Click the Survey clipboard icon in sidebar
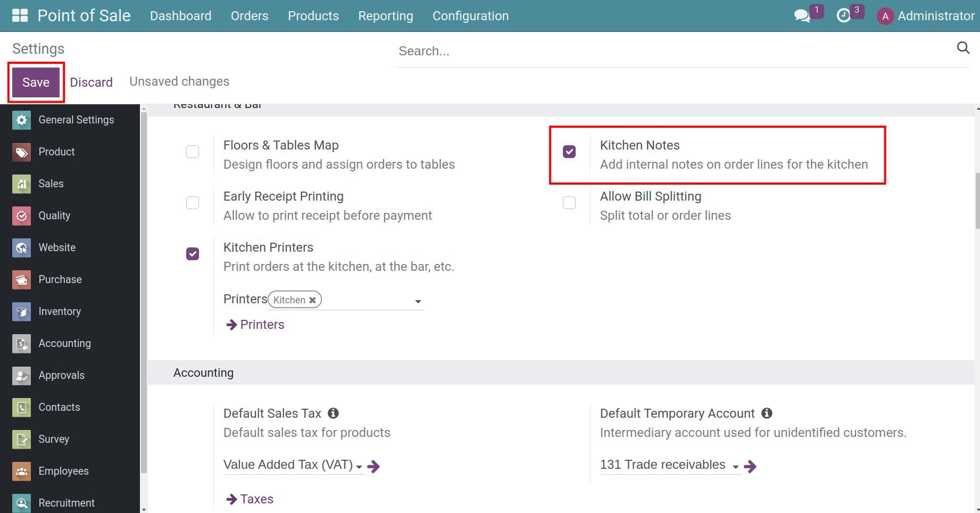 pos(21,439)
